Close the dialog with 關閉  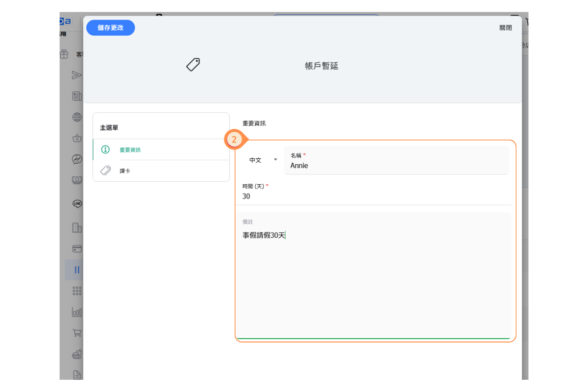505,28
